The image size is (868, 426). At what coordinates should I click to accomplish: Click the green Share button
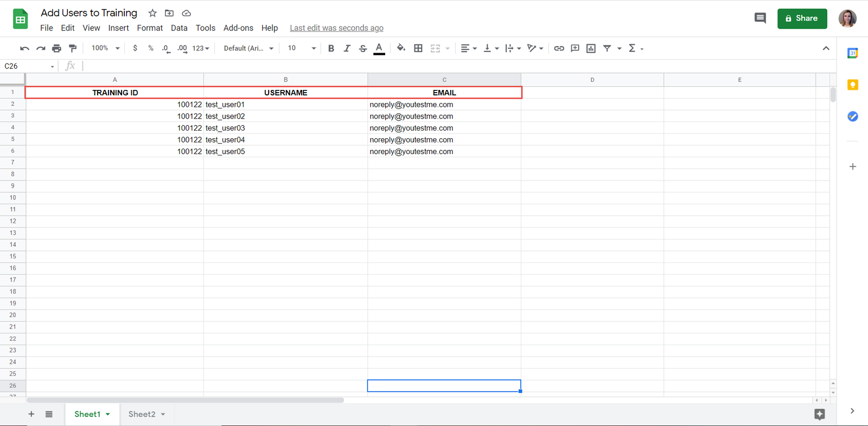pos(801,18)
